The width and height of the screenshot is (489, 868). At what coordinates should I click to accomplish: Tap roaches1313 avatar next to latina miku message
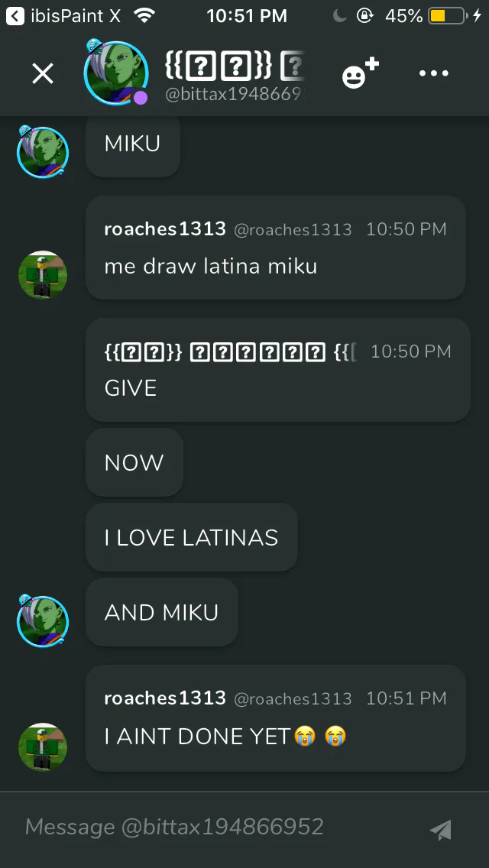(x=43, y=274)
